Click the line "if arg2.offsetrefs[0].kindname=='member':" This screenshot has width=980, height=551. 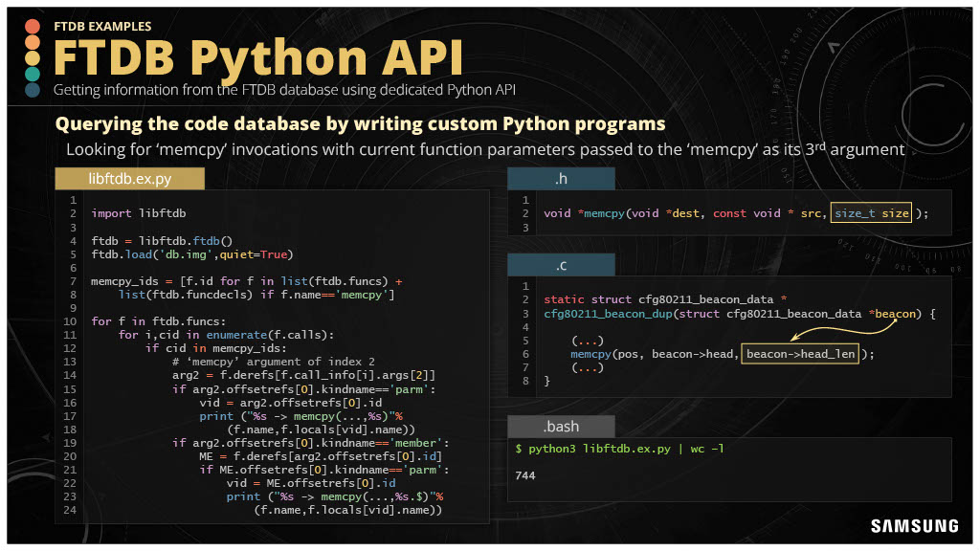(311, 443)
